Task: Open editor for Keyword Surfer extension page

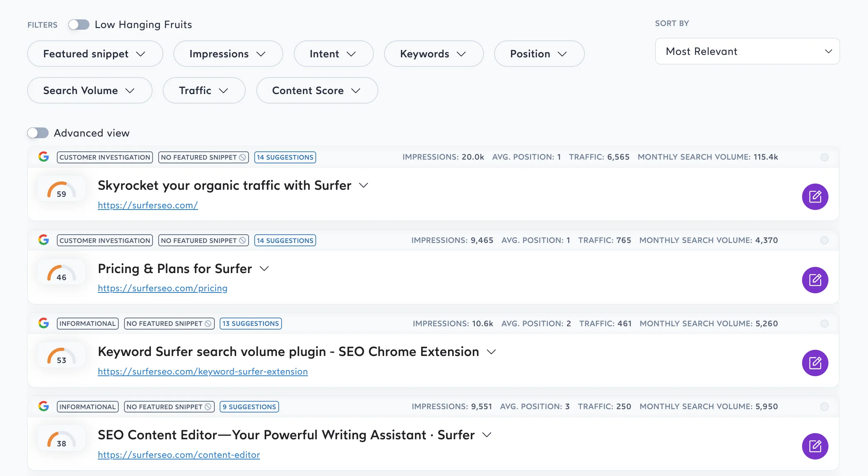Action: click(x=815, y=363)
